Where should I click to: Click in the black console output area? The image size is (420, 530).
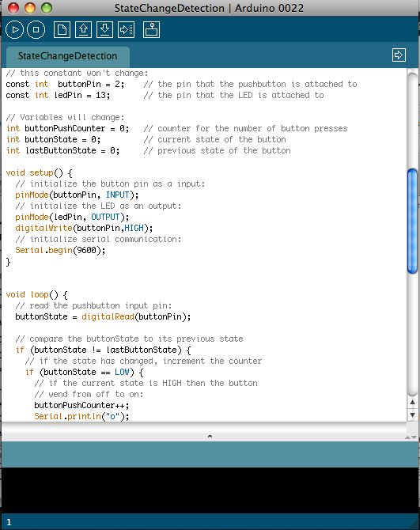click(x=210, y=490)
